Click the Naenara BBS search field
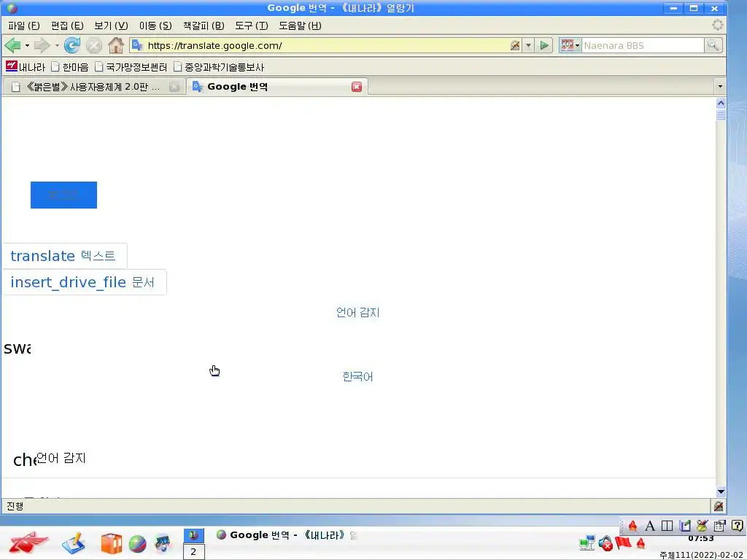The width and height of the screenshot is (747, 560). click(x=642, y=45)
